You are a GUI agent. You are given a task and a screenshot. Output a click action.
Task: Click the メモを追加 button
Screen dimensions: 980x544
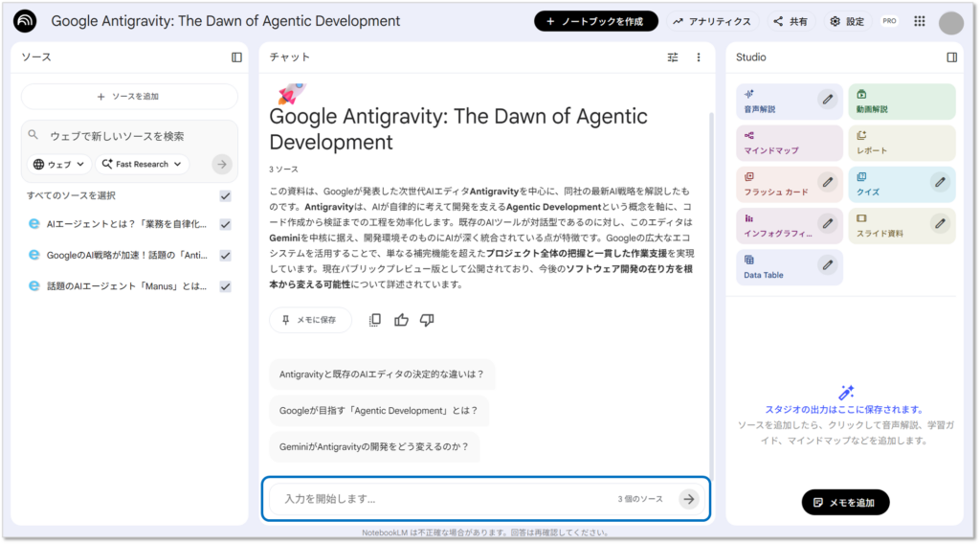point(845,502)
